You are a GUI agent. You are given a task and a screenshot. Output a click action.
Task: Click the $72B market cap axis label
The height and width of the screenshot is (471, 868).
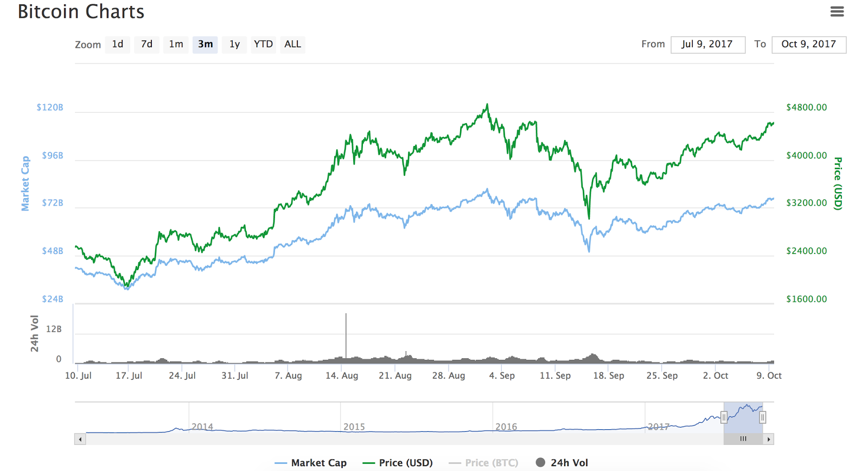point(53,203)
